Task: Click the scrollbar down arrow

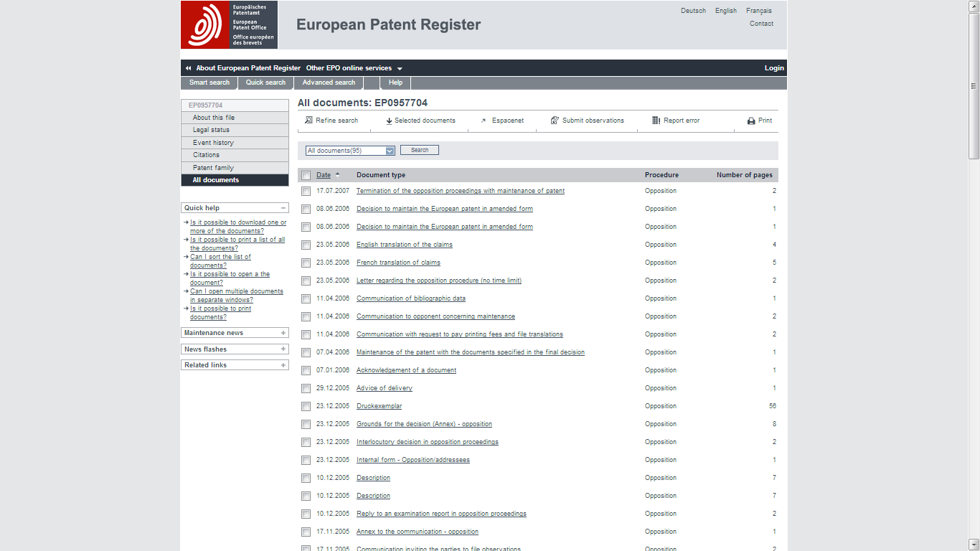Action: pyautogui.click(x=974, y=545)
